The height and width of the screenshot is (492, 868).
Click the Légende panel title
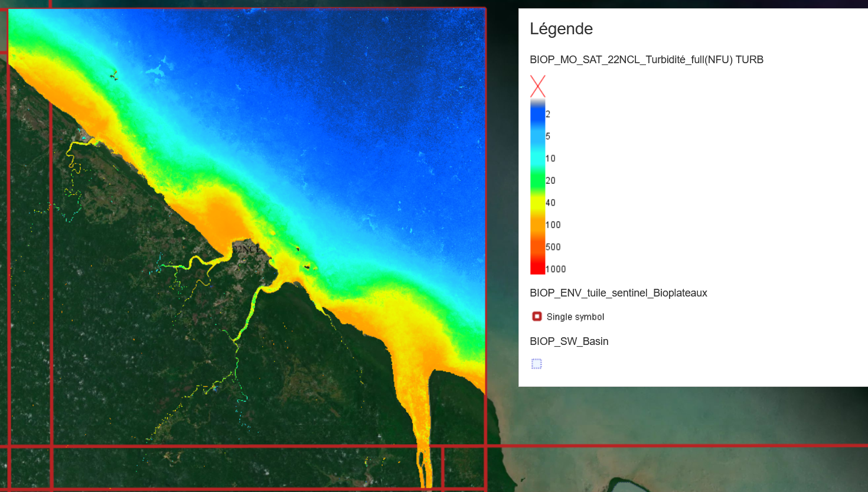click(561, 29)
